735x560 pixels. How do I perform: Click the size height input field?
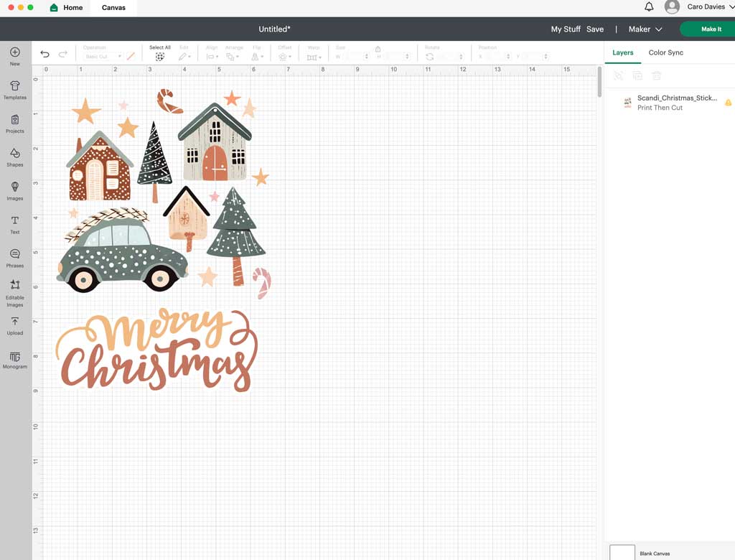pos(394,57)
